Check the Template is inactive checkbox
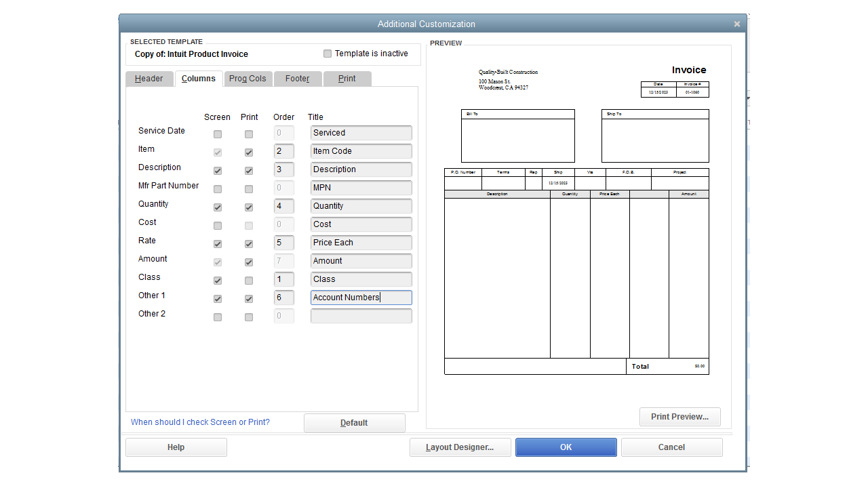Viewport: 868px width, 488px height. (x=328, y=54)
